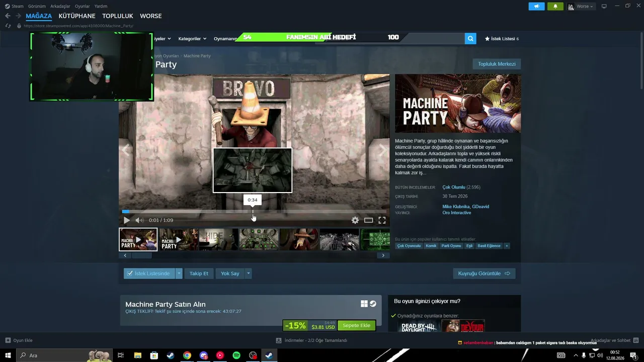Switch to the TOPLULUK tab
This screenshot has height=362, width=644.
coord(118,16)
